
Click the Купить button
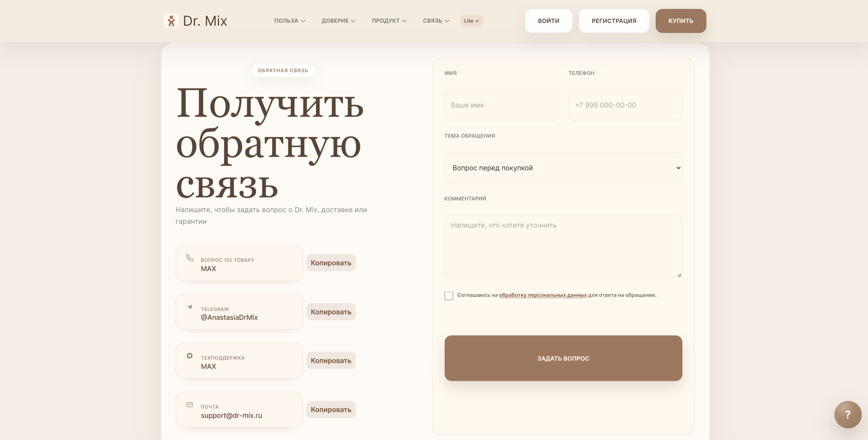[x=681, y=21]
